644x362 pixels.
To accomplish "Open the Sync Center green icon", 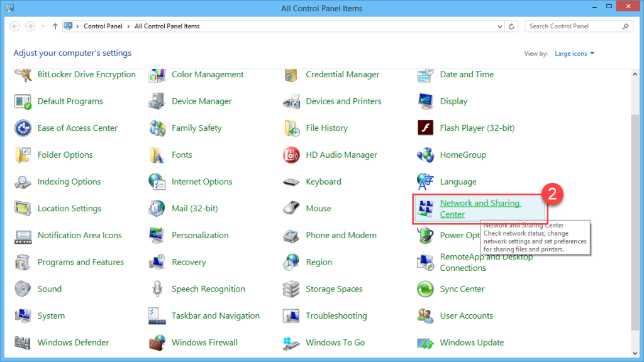I will click(425, 289).
